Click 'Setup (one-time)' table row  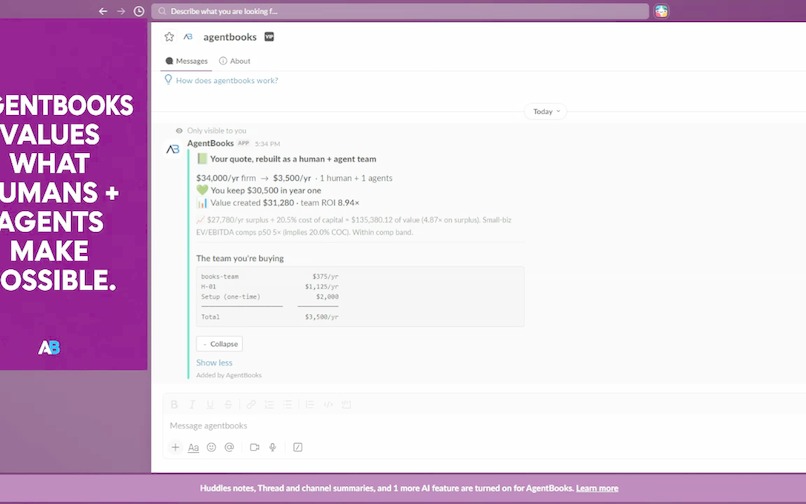click(x=270, y=297)
